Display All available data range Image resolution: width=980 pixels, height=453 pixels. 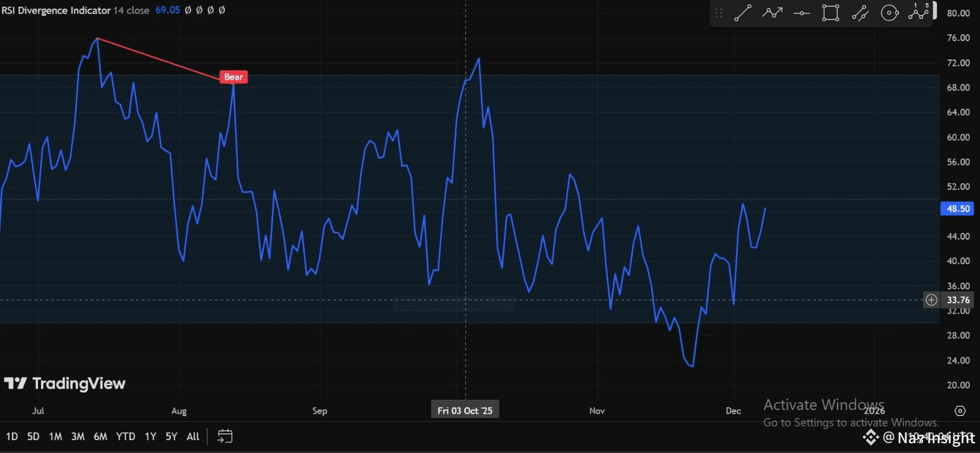pyautogui.click(x=193, y=436)
